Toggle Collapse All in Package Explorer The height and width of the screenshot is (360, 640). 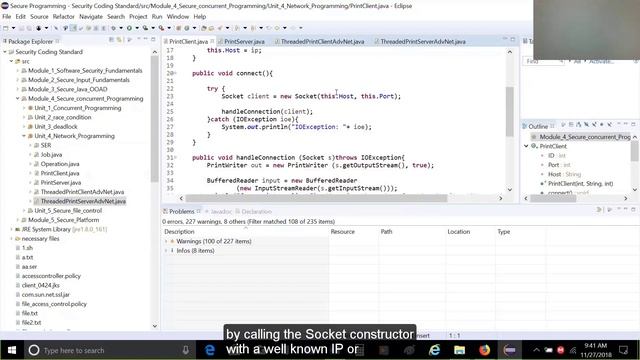(x=111, y=40)
